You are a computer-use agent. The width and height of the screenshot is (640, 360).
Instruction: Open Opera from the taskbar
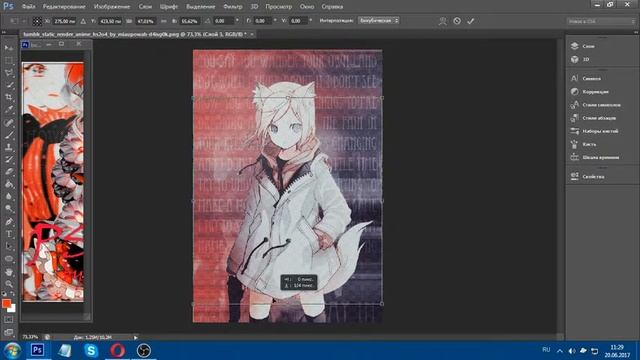click(117, 350)
